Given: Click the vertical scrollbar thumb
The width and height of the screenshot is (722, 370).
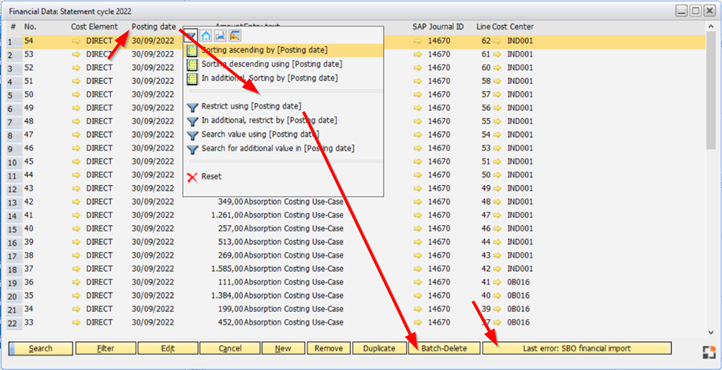Looking at the screenshot, I should [711, 91].
